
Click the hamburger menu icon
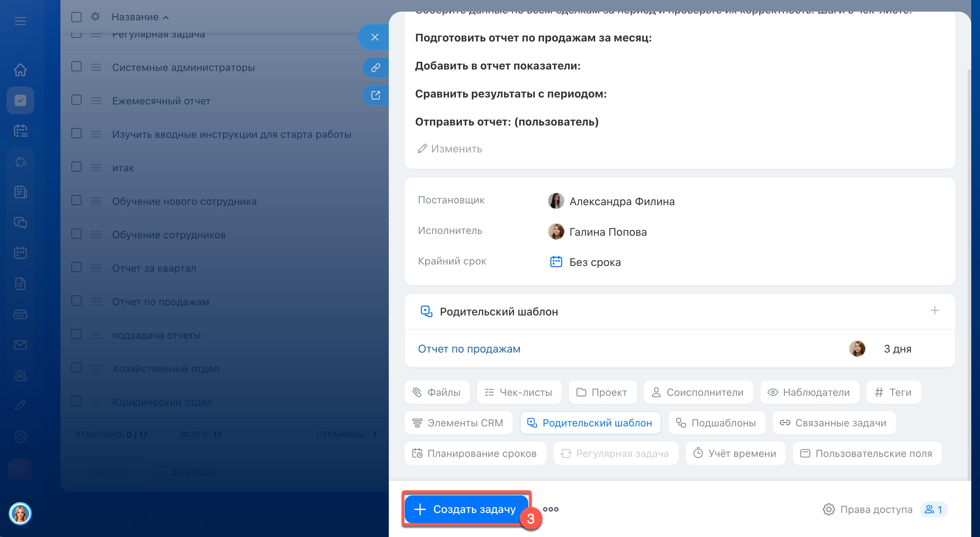click(20, 21)
